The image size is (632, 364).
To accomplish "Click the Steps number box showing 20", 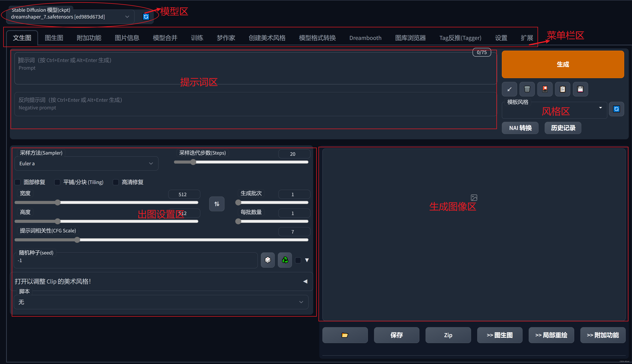I will click(x=294, y=154).
